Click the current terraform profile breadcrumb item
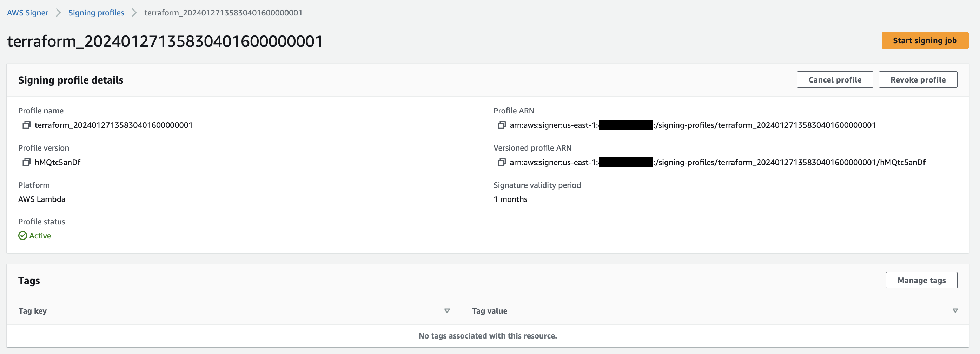 click(x=223, y=13)
